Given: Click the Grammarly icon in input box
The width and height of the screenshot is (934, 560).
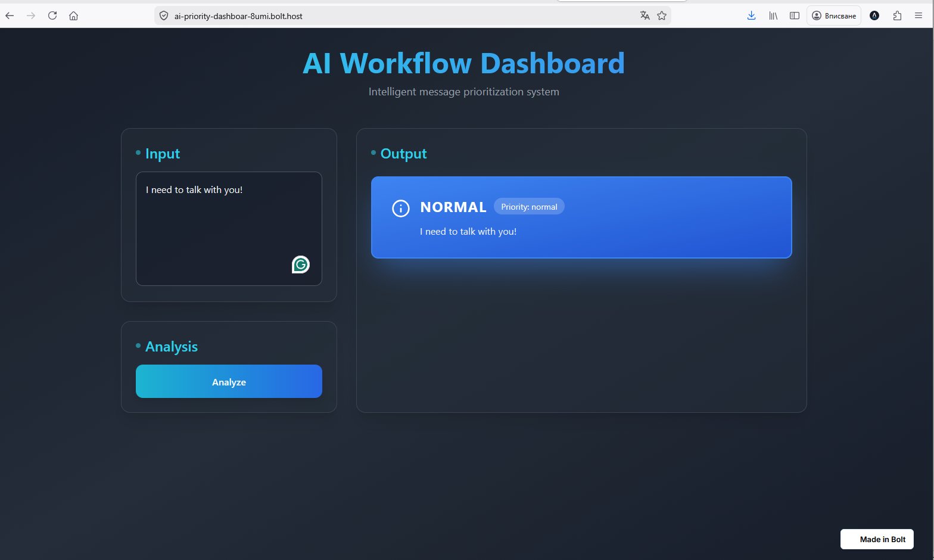Looking at the screenshot, I should (301, 265).
